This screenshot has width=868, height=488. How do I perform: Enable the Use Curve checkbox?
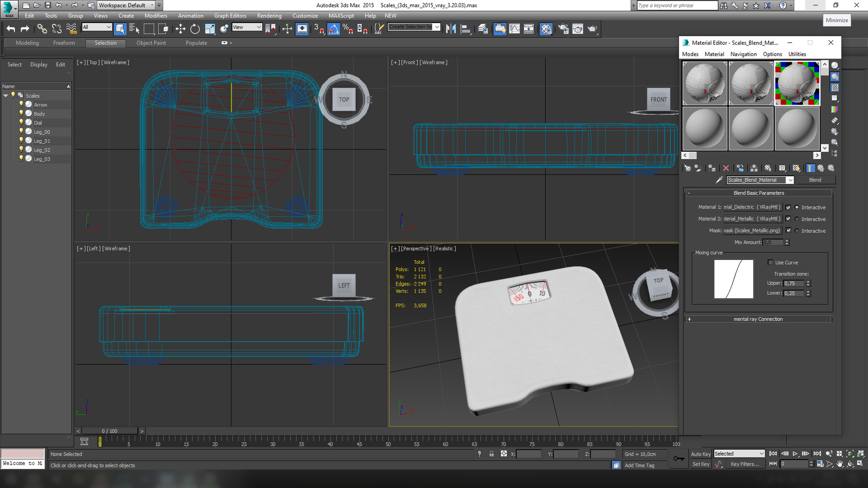point(770,263)
